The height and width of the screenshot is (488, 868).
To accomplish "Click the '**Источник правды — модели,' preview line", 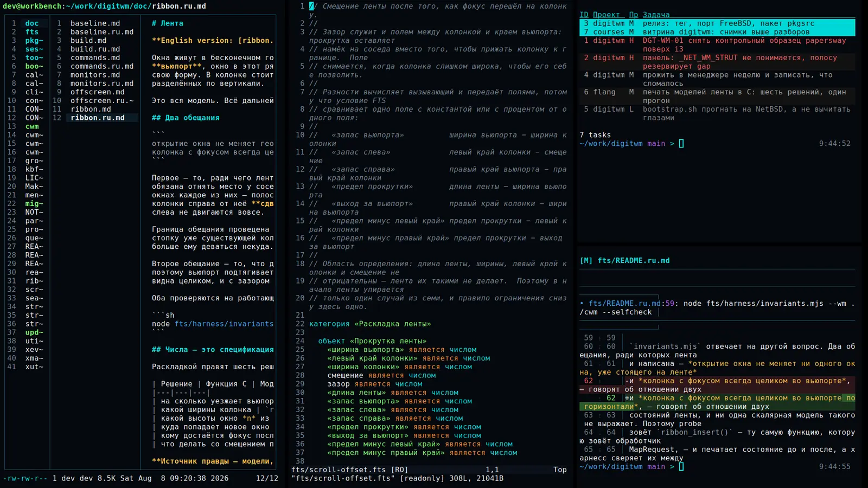I will [213, 461].
